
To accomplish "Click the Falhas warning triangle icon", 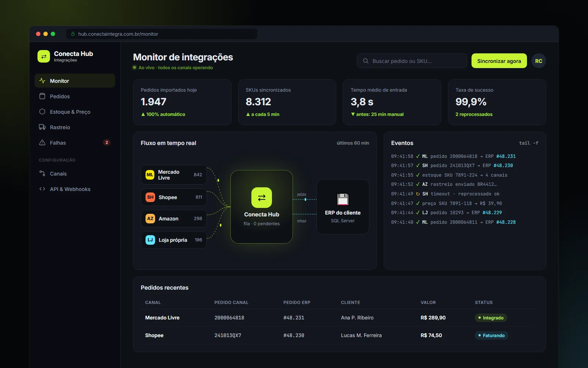I will click(42, 142).
